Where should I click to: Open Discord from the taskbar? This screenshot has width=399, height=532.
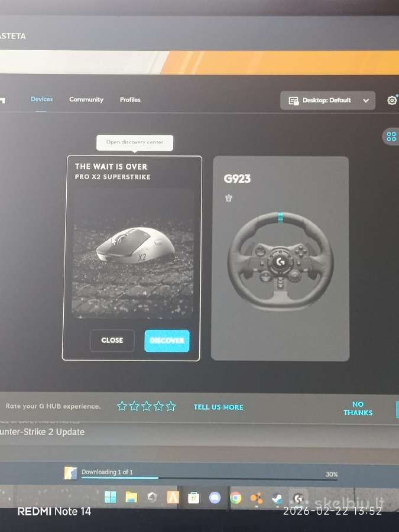215,498
